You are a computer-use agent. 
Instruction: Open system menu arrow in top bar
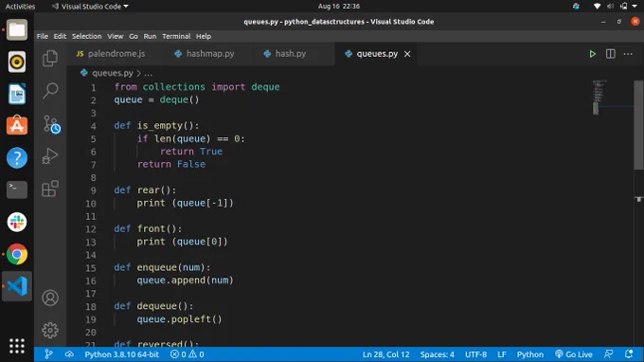[635, 7]
